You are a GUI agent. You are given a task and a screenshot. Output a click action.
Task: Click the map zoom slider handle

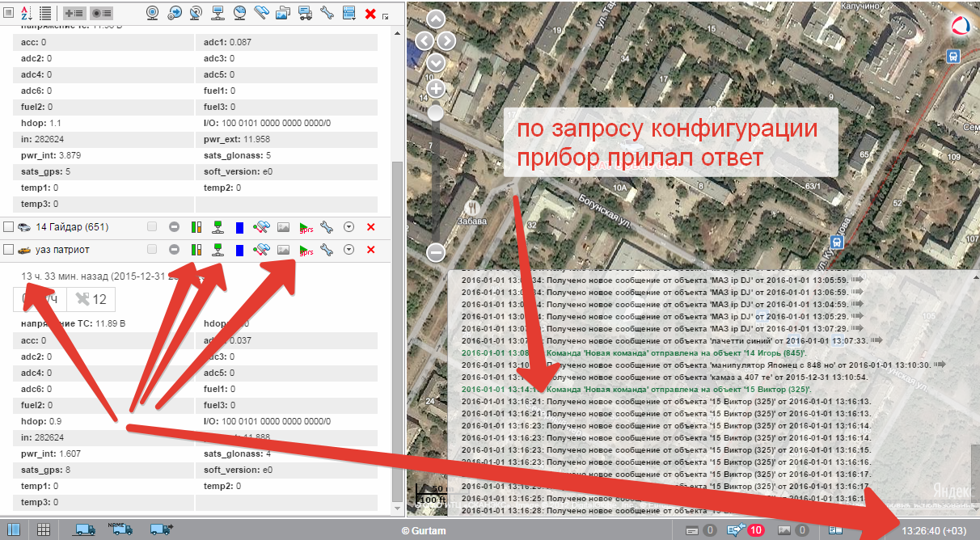[x=435, y=113]
